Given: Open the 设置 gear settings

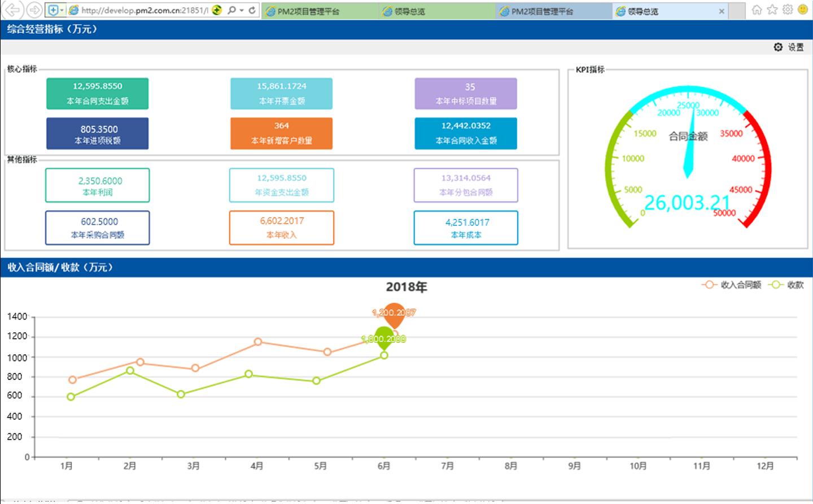Looking at the screenshot, I should pos(789,47).
